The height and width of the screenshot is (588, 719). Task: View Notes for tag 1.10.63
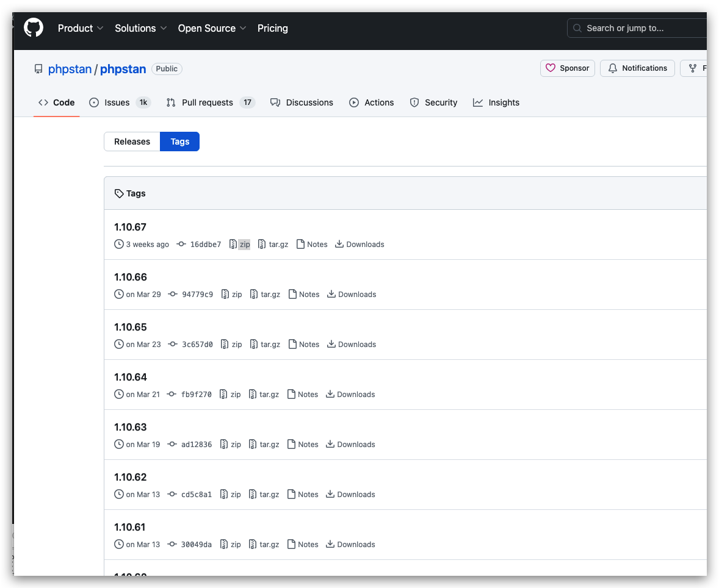303,444
